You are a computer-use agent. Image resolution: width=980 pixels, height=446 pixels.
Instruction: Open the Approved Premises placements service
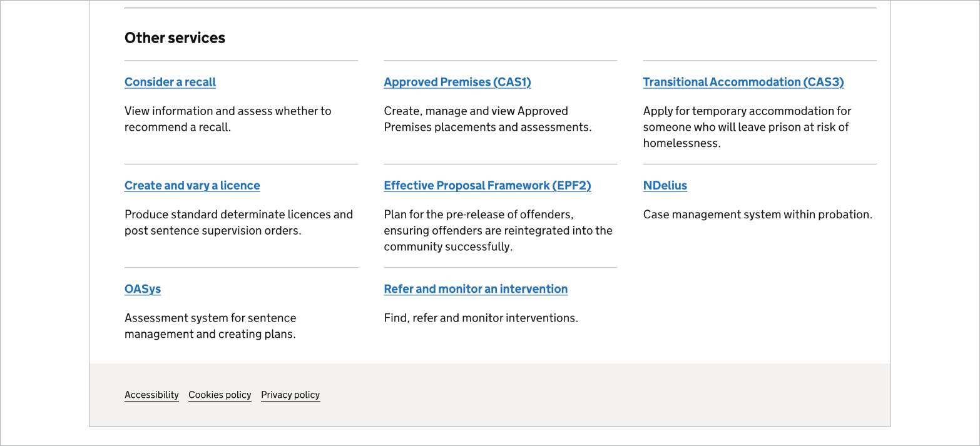[457, 82]
